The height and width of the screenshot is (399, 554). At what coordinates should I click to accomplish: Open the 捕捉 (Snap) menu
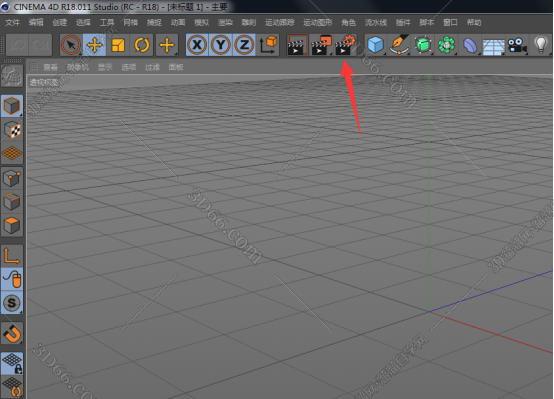154,22
